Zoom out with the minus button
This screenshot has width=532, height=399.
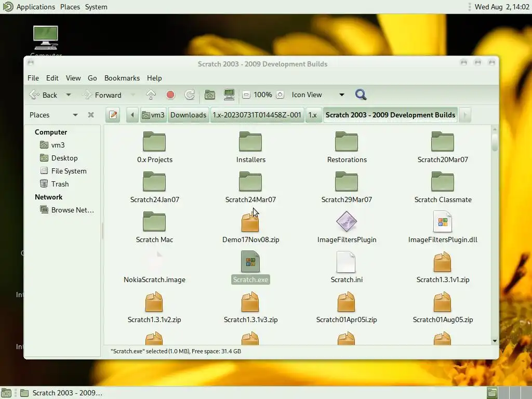click(246, 95)
